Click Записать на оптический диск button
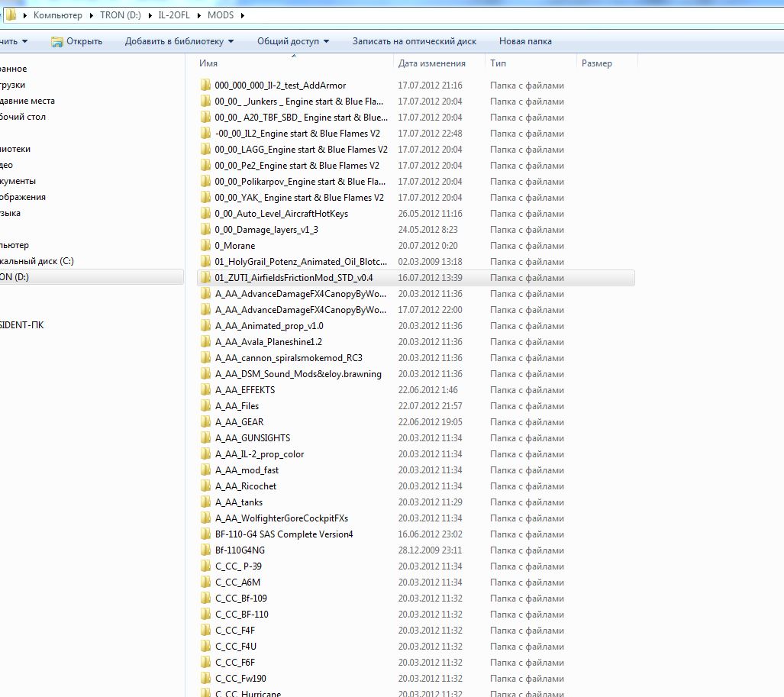Viewport: 784px width, 697px height. coord(415,41)
